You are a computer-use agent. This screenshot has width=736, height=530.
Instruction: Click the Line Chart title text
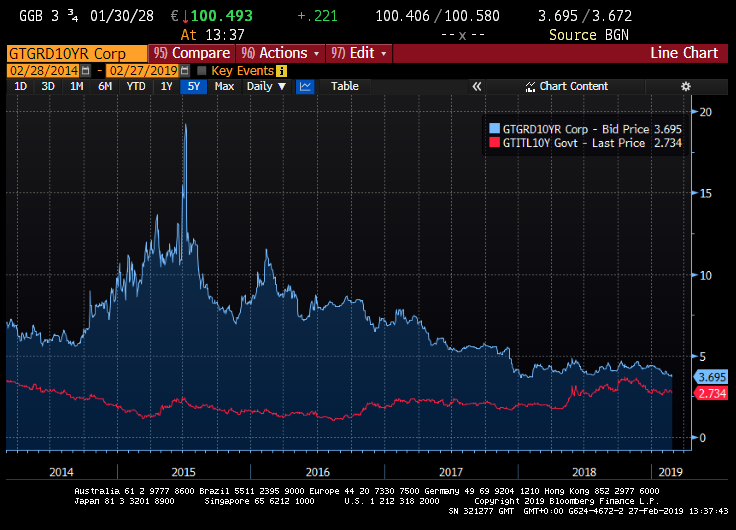pos(684,53)
